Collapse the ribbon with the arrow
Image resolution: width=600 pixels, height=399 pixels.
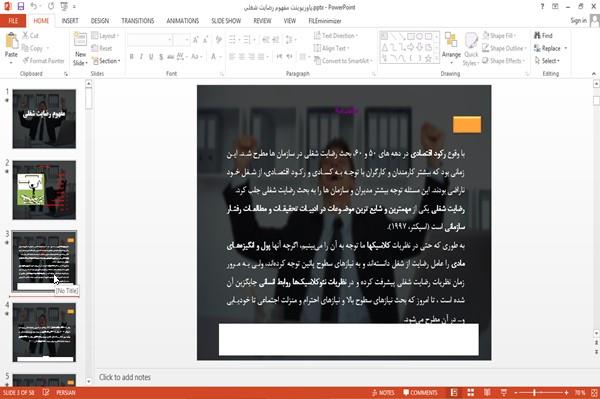coord(594,73)
